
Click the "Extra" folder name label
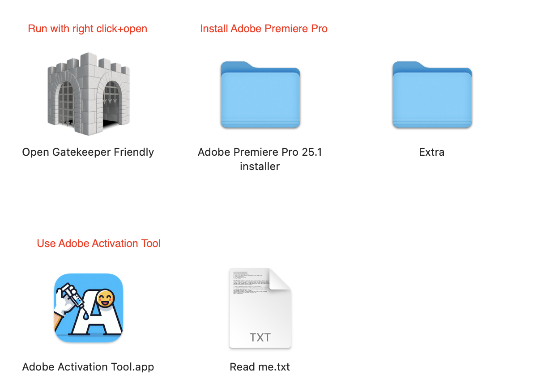432,152
